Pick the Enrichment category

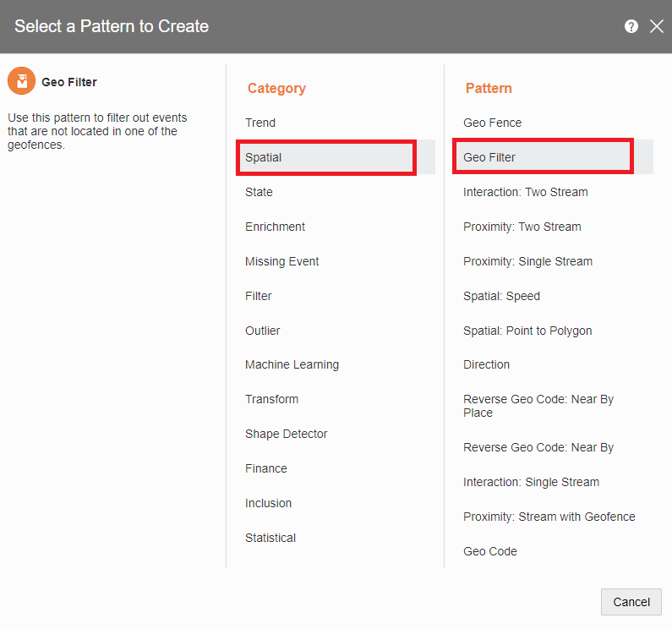[x=275, y=227]
